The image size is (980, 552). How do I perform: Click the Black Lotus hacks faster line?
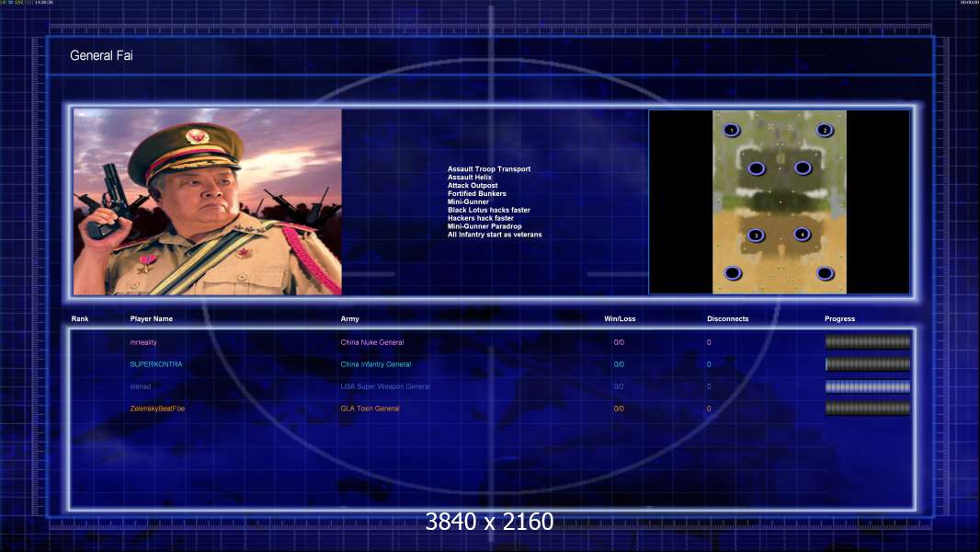tap(489, 210)
